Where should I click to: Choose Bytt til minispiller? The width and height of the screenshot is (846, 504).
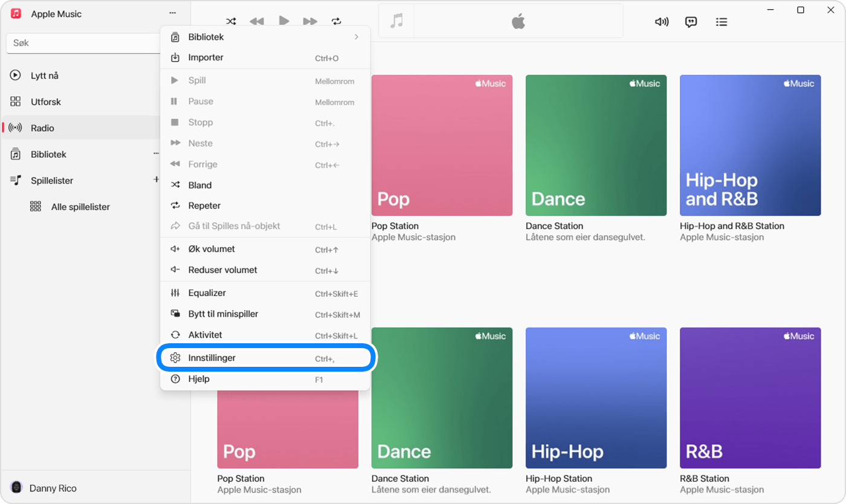coord(265,314)
